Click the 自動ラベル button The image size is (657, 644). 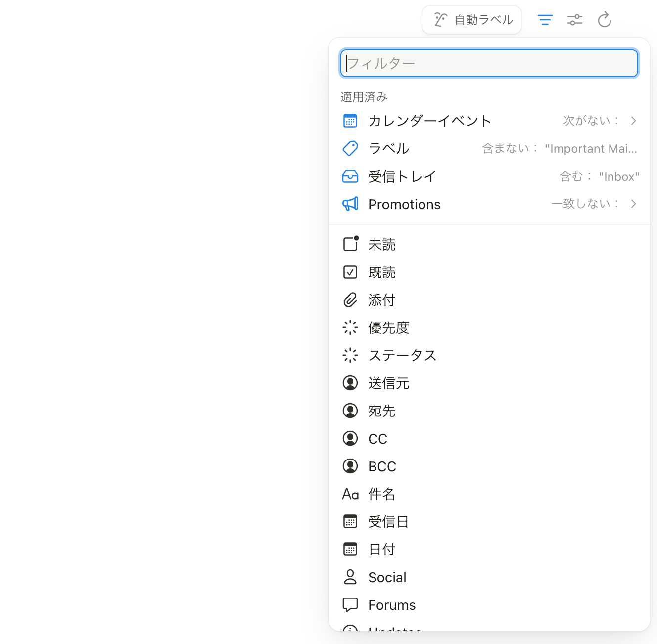[472, 20]
